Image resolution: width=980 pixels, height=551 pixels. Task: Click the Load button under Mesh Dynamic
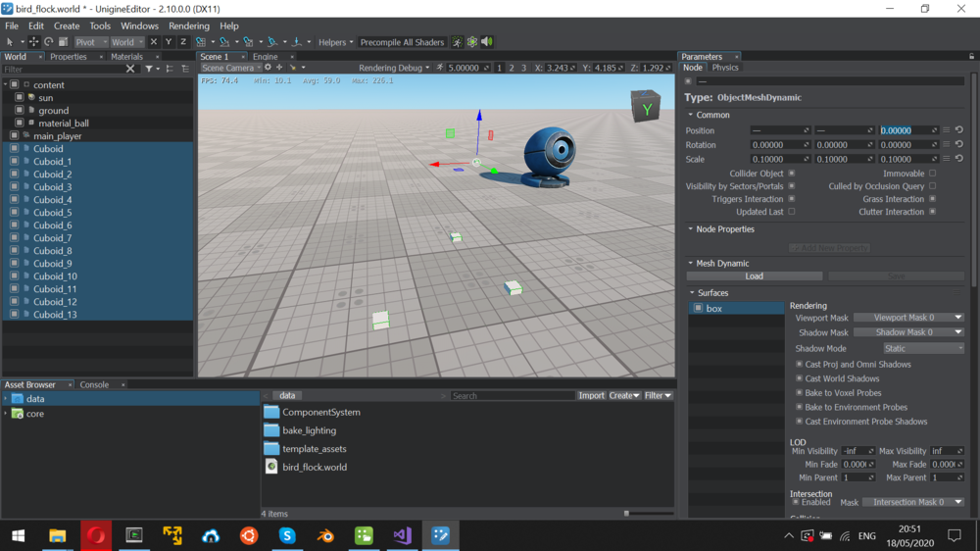[754, 276]
